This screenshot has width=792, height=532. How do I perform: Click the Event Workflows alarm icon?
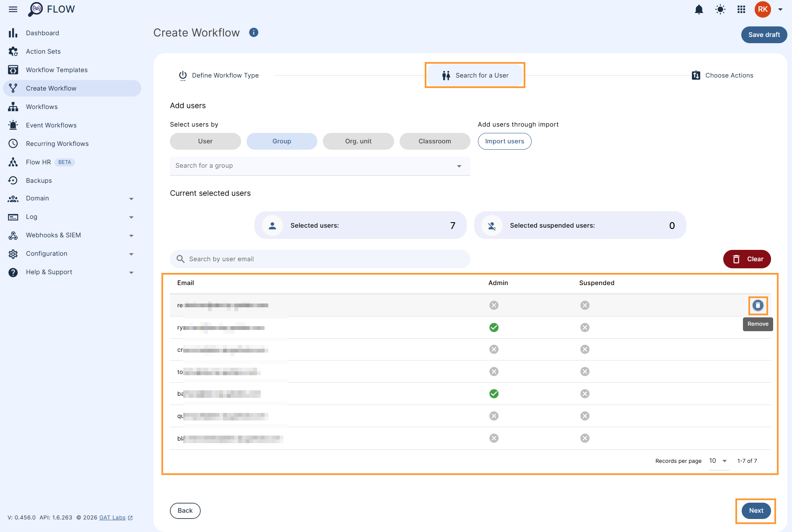coord(13,125)
